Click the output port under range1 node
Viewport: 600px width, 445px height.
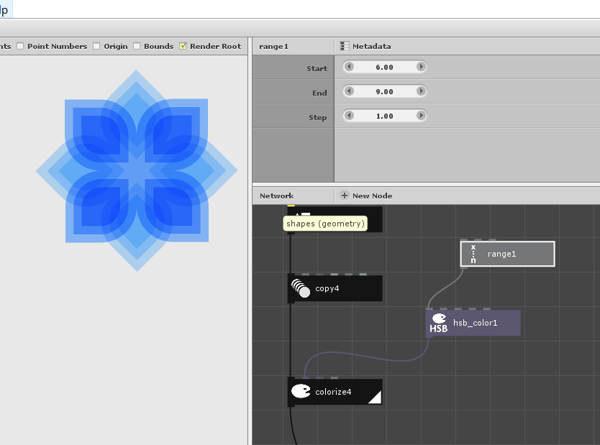pyautogui.click(x=464, y=267)
